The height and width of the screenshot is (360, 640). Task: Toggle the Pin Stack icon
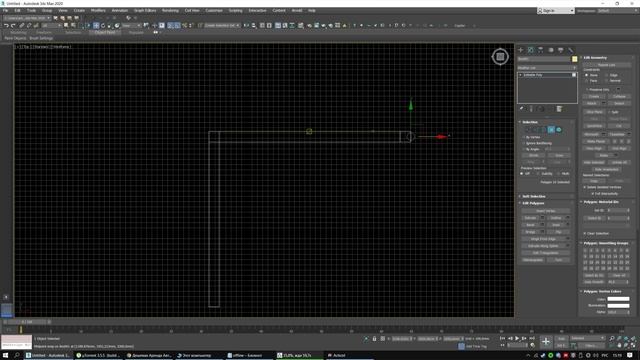pyautogui.click(x=522, y=109)
